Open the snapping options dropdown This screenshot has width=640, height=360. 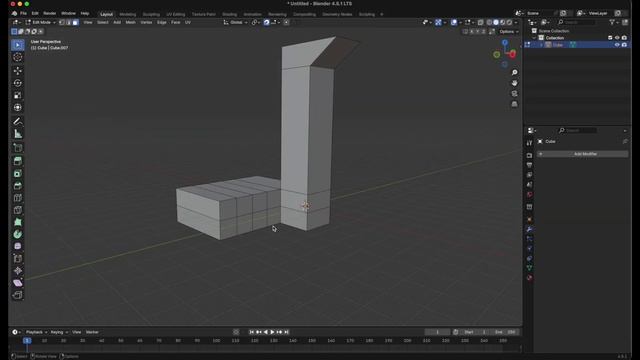276,22
